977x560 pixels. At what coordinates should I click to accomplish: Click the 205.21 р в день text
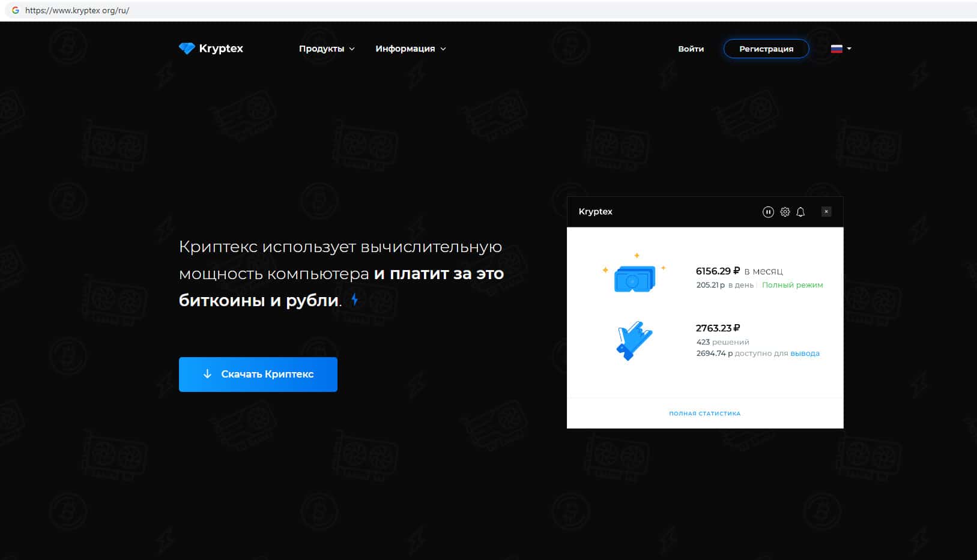point(725,285)
